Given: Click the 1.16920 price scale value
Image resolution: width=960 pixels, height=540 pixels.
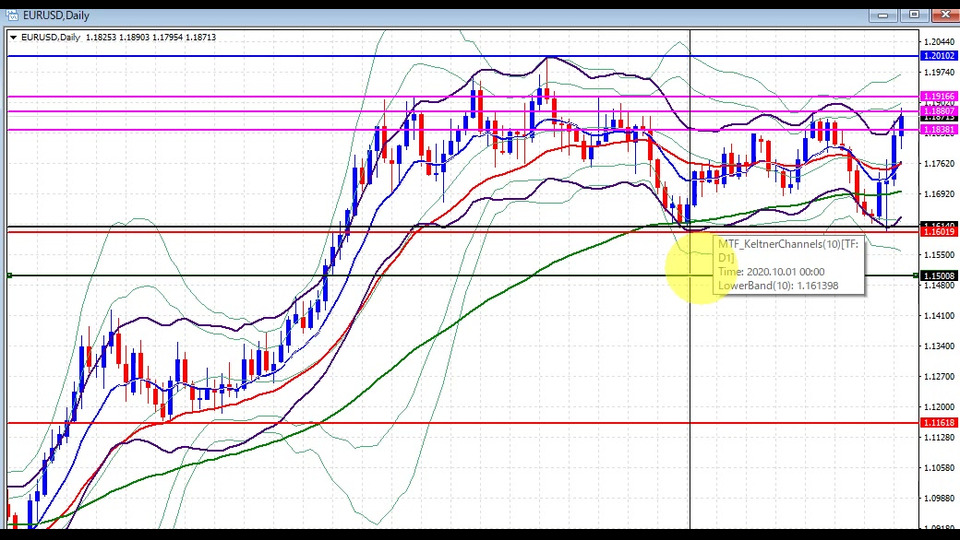Looking at the screenshot, I should (x=939, y=194).
